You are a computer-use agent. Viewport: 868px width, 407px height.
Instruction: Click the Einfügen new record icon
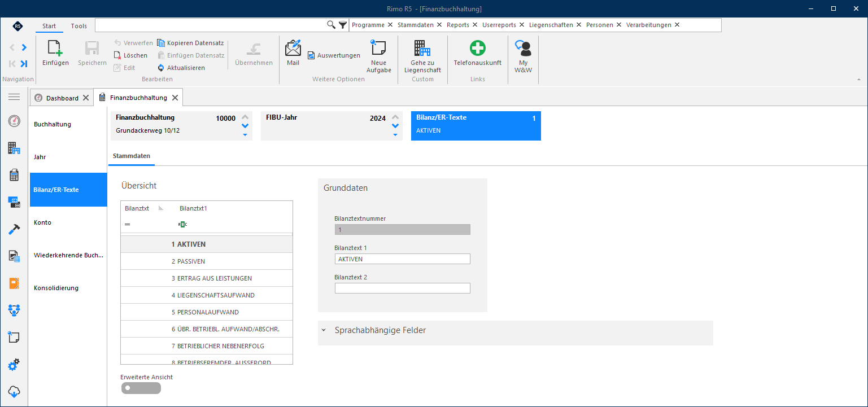55,49
